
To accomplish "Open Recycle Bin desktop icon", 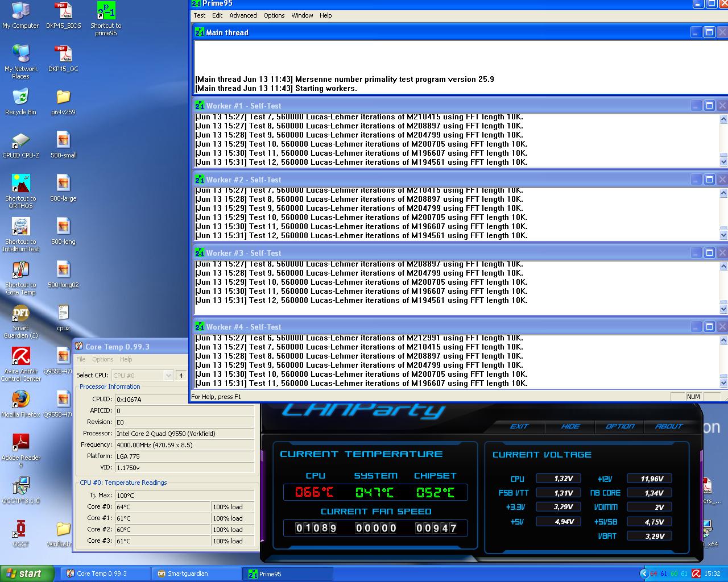I will point(20,102).
